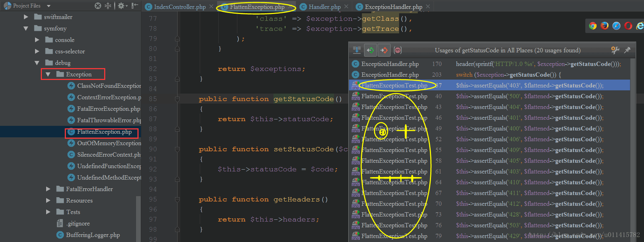
Task: Select ContextErrorException file in tree
Action: coord(109,97)
